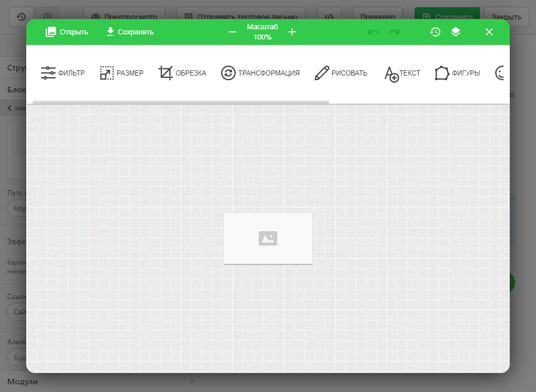This screenshot has width=536, height=392.
Task: Open the Фильтр tool
Action: pyautogui.click(x=63, y=73)
